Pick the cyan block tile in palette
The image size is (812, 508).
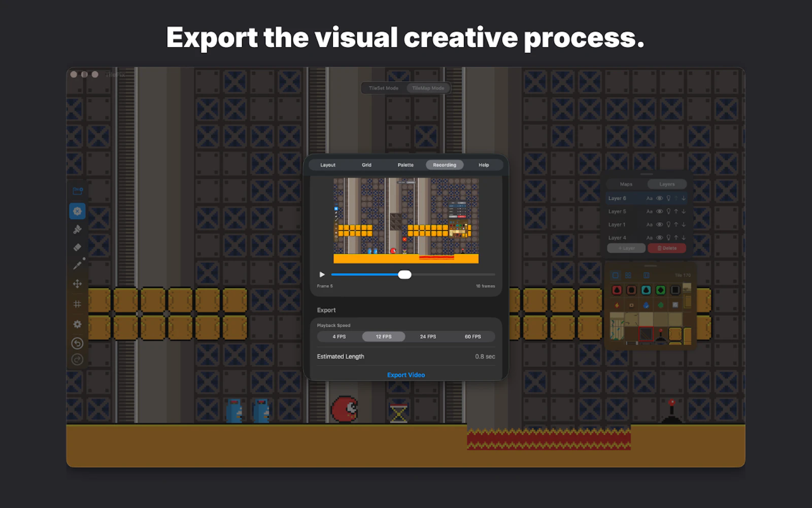pyautogui.click(x=646, y=290)
